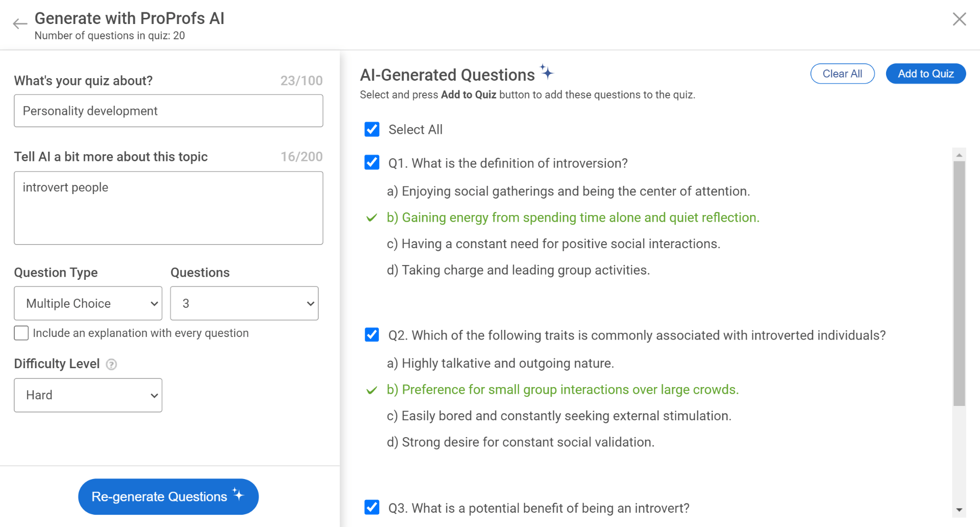Close the Generate with ProProfs AI dialog

[x=960, y=19]
